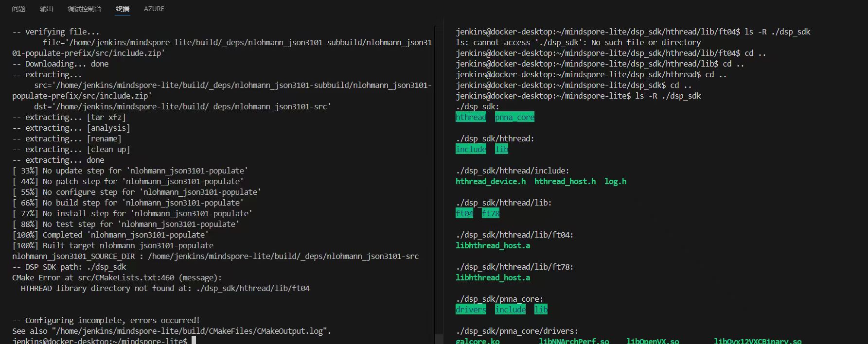Open the 问题 problems tab

(x=18, y=9)
